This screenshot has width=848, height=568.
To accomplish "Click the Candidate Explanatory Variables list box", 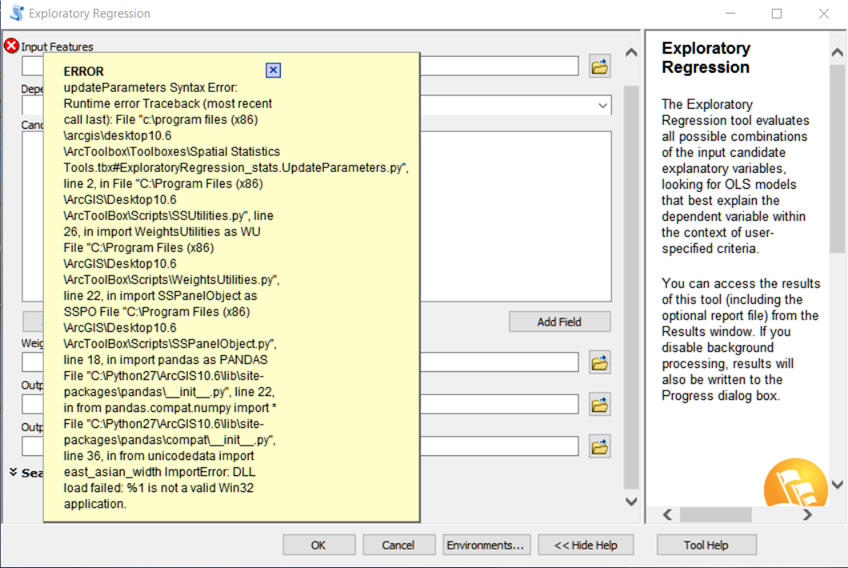I will click(x=516, y=216).
